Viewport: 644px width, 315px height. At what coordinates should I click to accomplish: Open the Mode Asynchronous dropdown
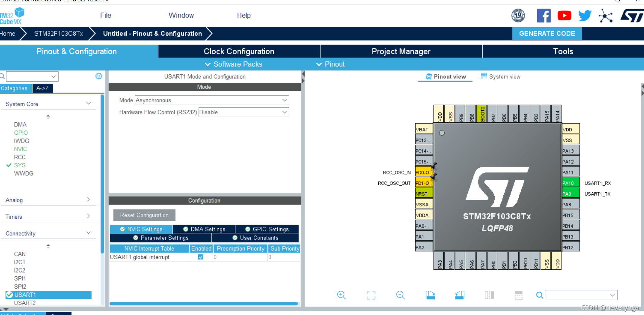pyautogui.click(x=212, y=100)
